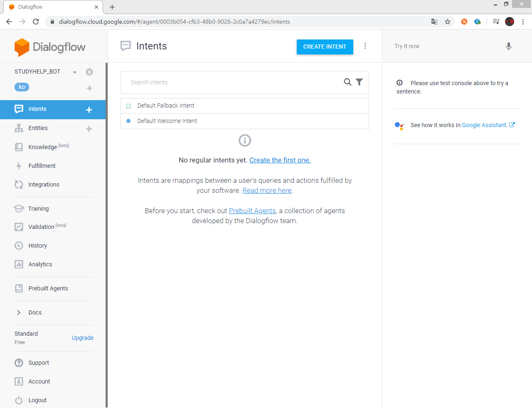Click the Google Assistant logo icon
The image size is (532, 408).
point(399,126)
